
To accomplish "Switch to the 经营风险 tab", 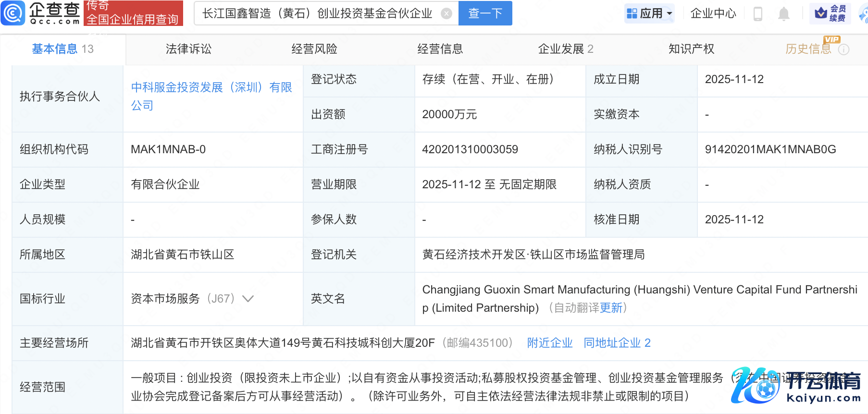I will (x=314, y=49).
